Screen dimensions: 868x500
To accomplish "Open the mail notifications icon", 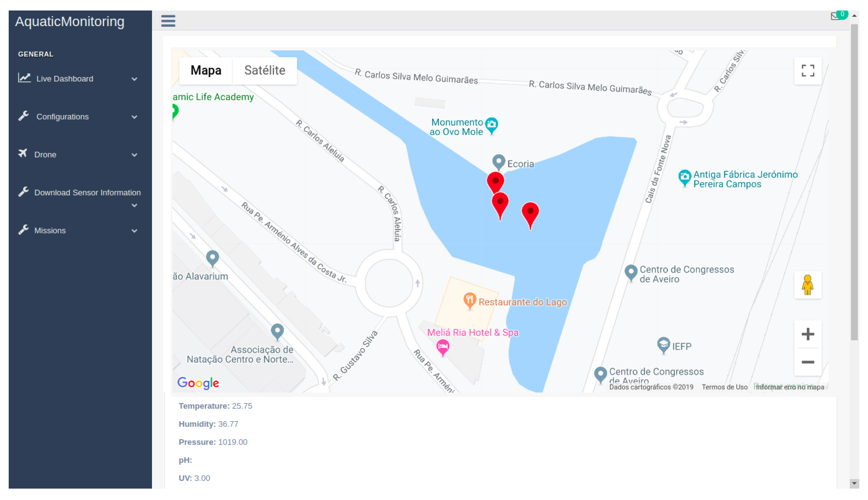I will pyautogui.click(x=836, y=16).
